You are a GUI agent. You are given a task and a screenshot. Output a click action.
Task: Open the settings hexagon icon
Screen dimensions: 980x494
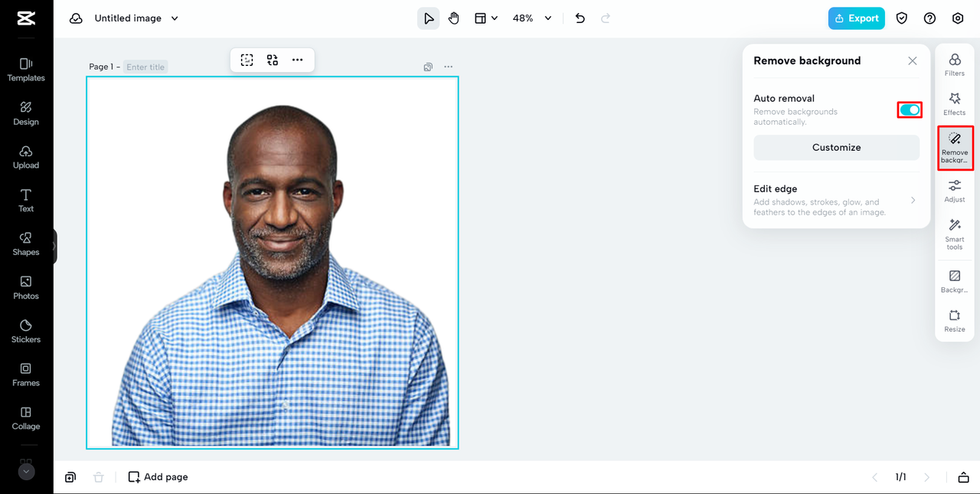pos(958,18)
